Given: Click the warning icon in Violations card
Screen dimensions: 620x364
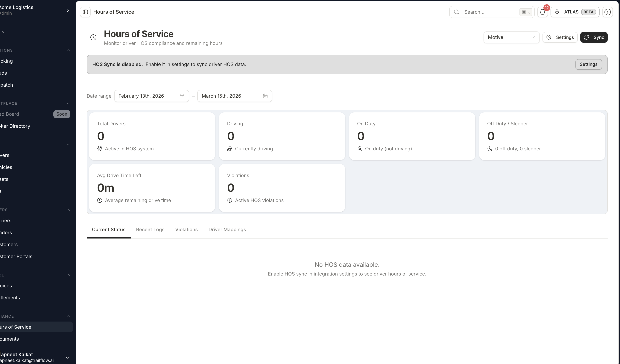Looking at the screenshot, I should (230, 200).
